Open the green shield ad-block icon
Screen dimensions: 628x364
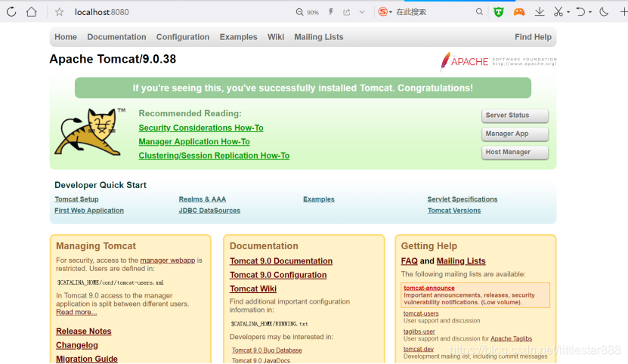click(498, 12)
